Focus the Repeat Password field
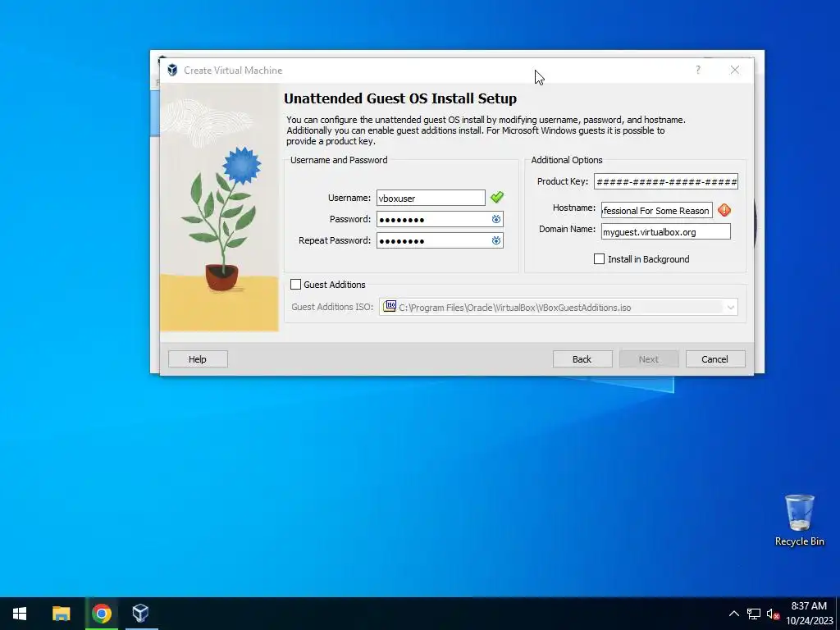Screen dimensions: 840x630 (440, 240)
